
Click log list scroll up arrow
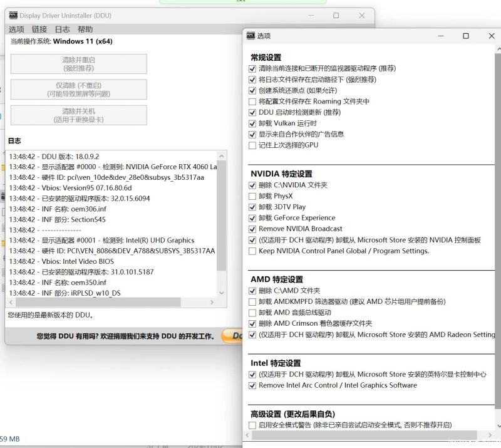[x=222, y=156]
